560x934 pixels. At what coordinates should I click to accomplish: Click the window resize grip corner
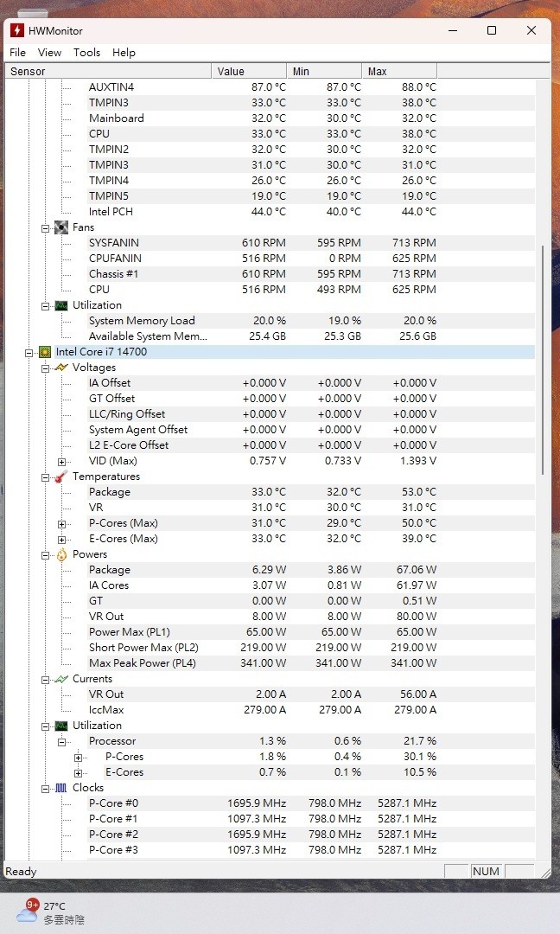tap(545, 873)
